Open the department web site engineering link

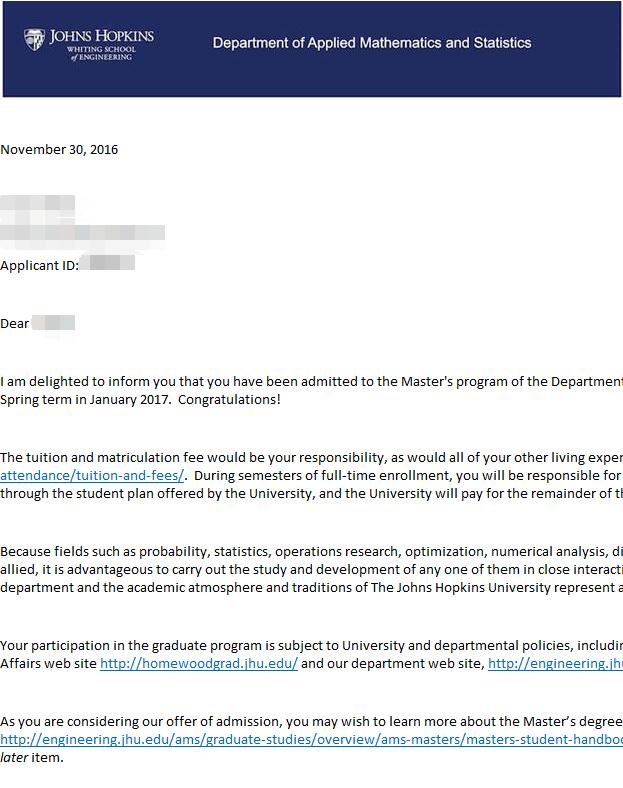click(555, 663)
